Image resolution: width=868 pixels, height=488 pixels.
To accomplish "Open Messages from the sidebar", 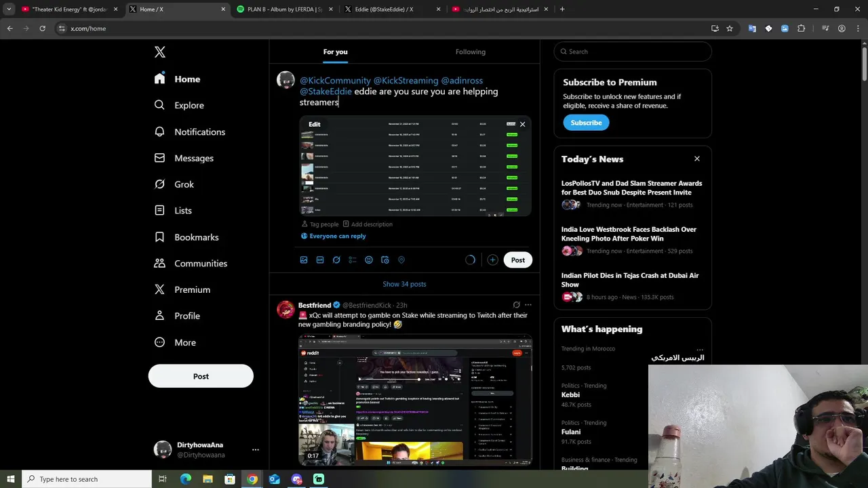I will tap(184, 158).
